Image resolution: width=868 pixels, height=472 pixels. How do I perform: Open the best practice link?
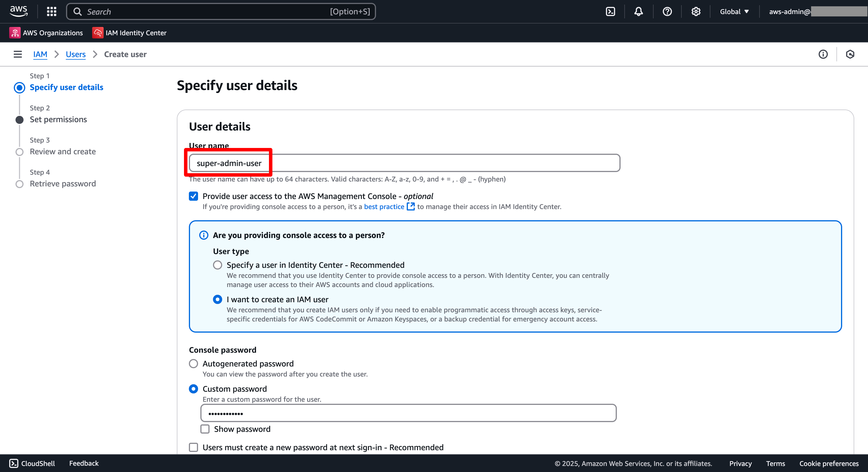[384, 206]
